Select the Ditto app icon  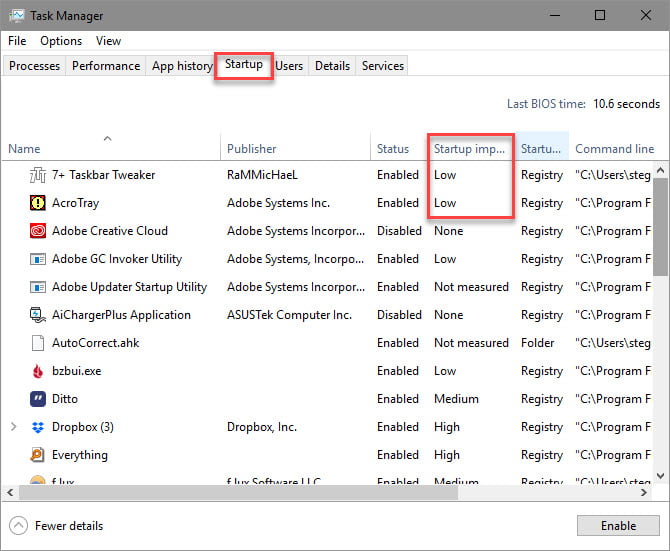click(38, 399)
